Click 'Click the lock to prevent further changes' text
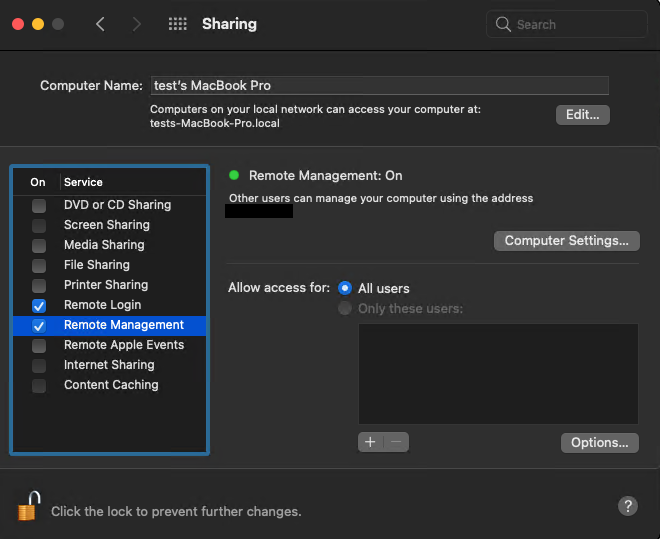The height and width of the screenshot is (539, 660). 176,512
